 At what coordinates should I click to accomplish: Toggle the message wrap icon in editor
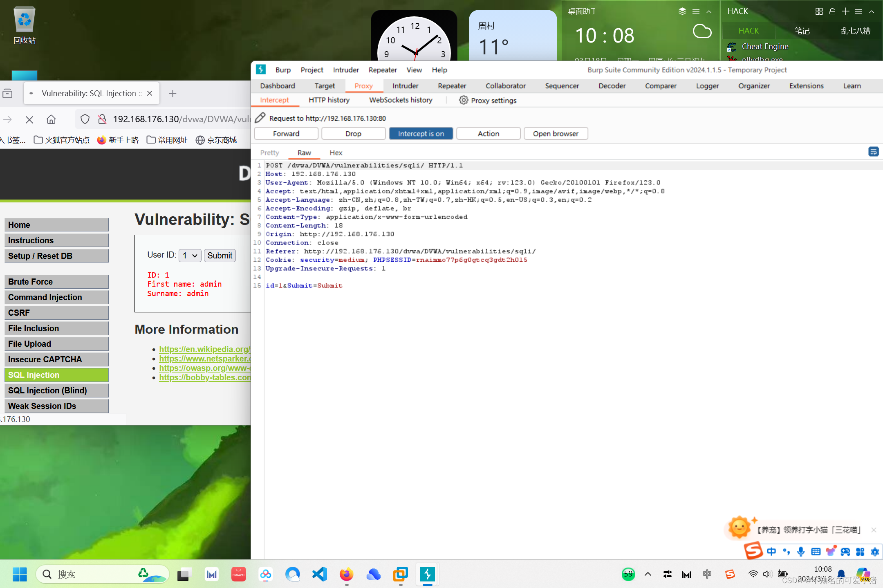tap(873, 152)
